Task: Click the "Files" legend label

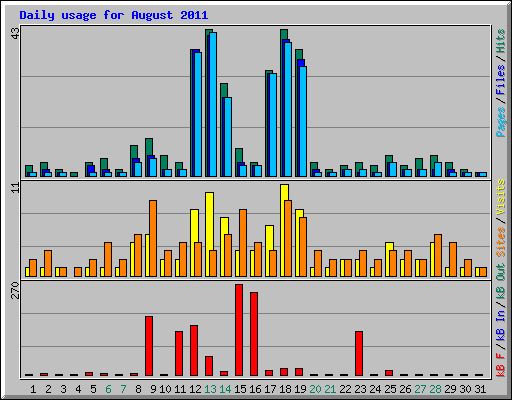Action: pos(500,80)
